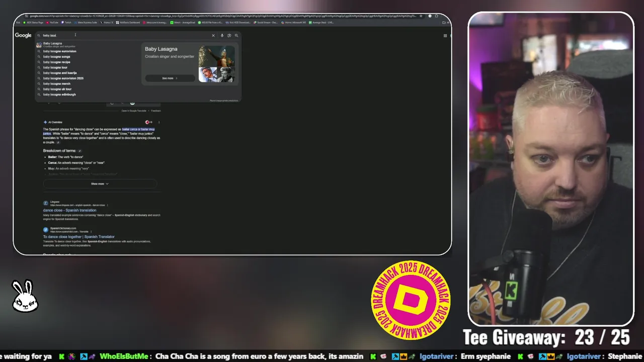
Task: Click chat username WhoElsButMe in ticker
Action: (x=124, y=356)
